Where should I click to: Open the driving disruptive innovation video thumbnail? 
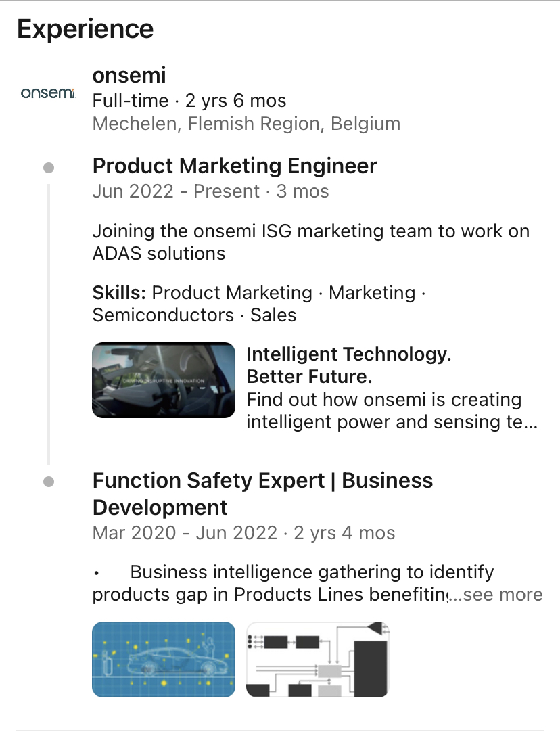[164, 380]
